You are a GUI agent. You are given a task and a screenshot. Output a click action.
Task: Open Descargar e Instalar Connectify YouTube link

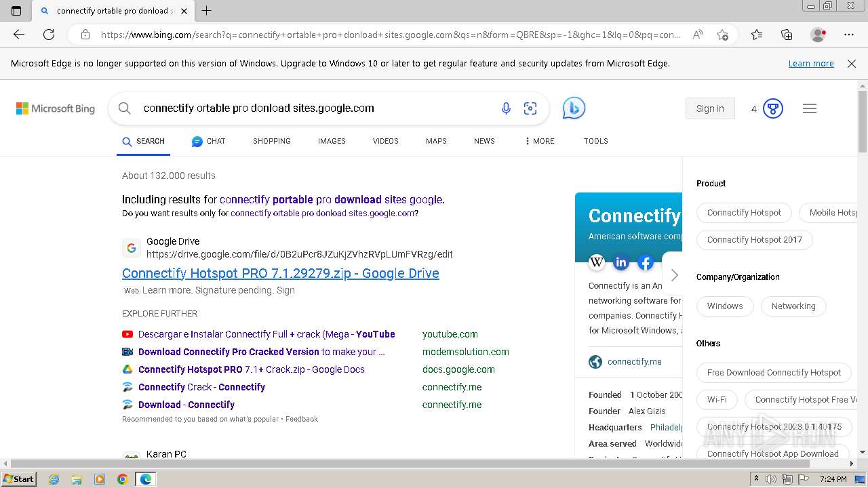[267, 334]
